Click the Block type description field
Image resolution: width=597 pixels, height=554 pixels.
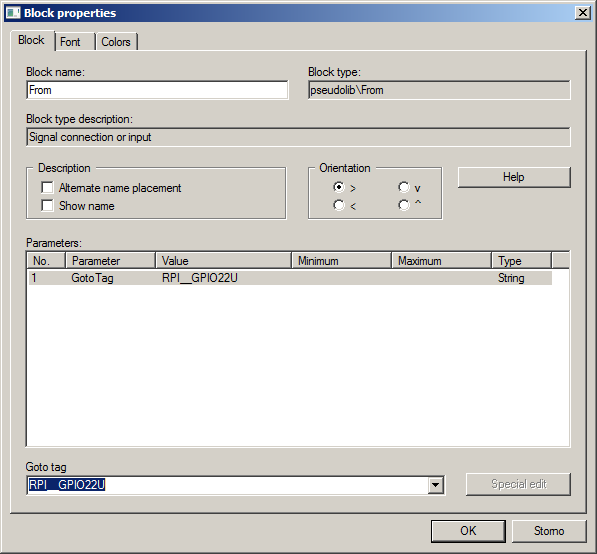(x=298, y=137)
